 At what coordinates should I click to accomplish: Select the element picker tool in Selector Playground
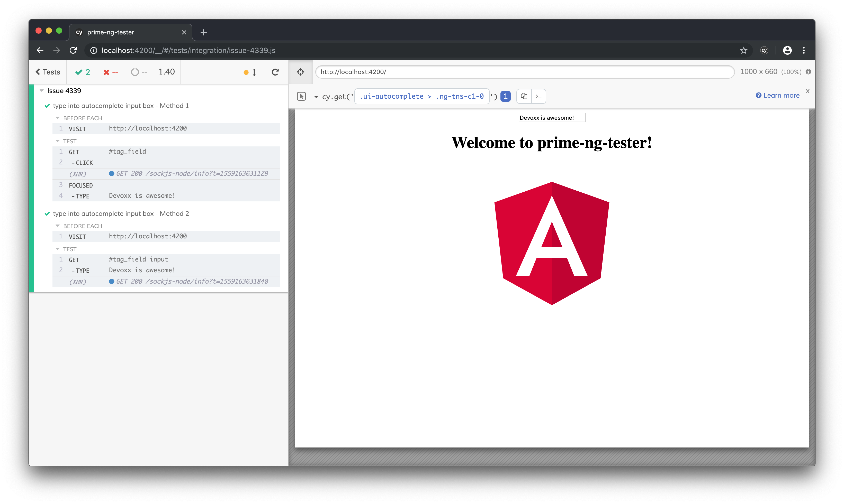pos(301,96)
